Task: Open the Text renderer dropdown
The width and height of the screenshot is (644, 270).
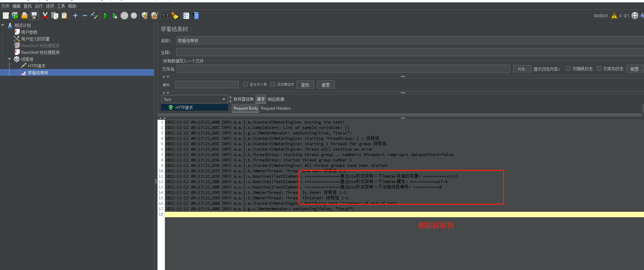Action: 194,99
